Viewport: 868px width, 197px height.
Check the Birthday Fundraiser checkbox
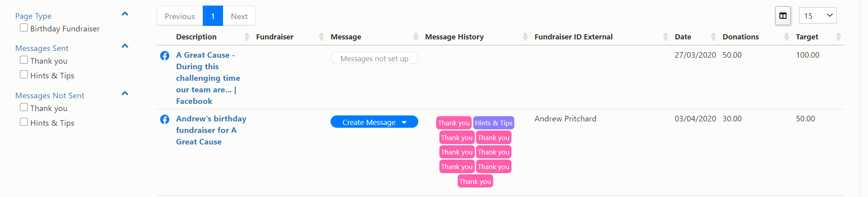coord(24,28)
